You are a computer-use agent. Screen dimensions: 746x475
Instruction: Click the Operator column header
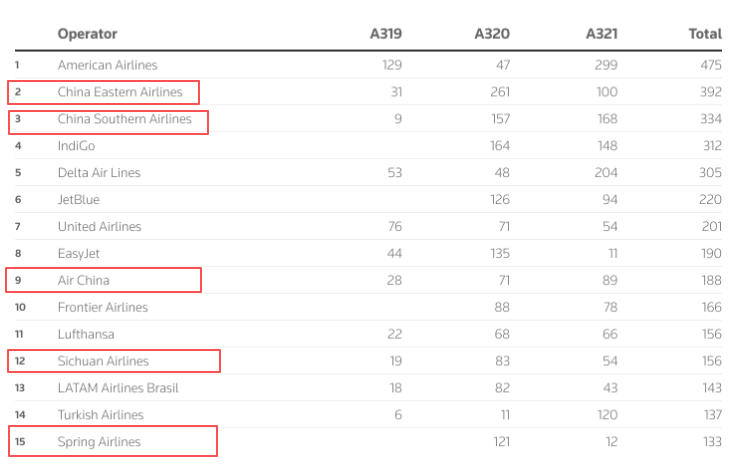tap(87, 34)
